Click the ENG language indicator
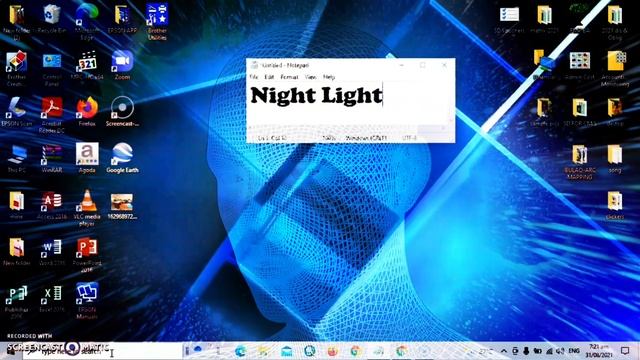Viewport: 640px width, 360px height. click(x=574, y=351)
